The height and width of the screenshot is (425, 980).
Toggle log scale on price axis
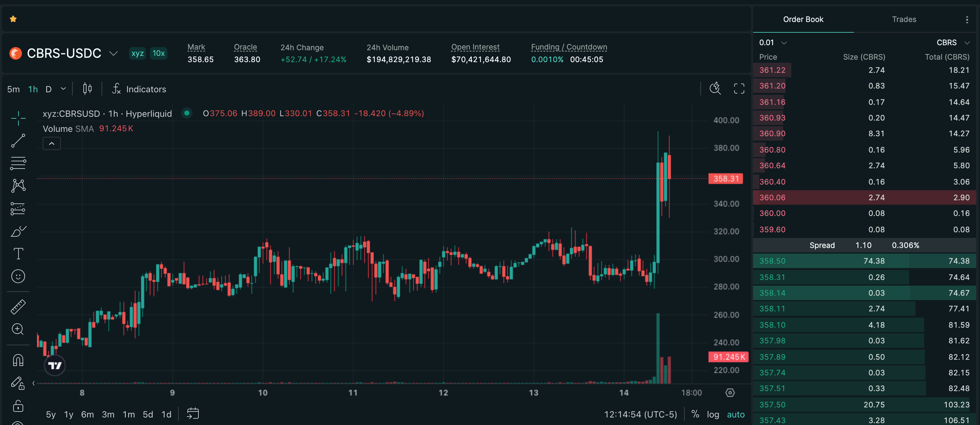click(x=713, y=414)
